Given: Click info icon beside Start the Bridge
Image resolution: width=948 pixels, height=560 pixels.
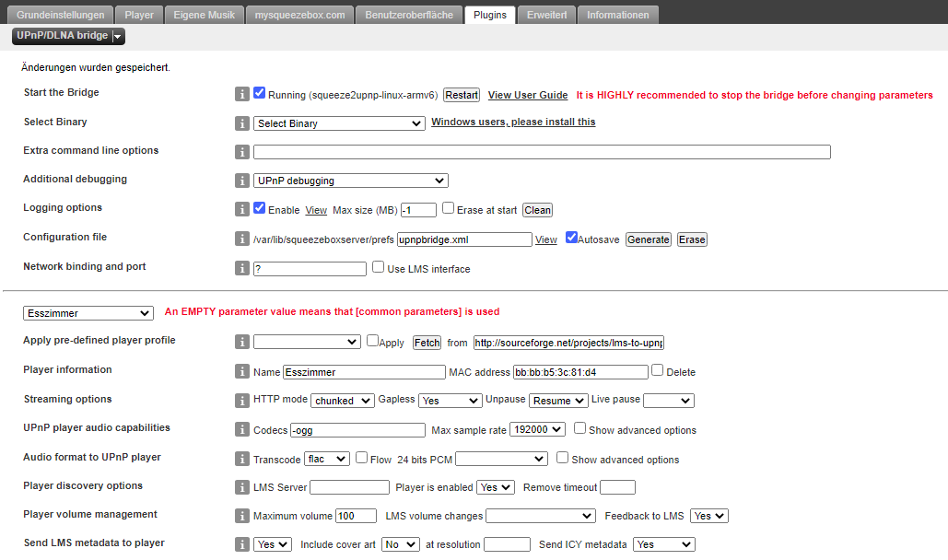Looking at the screenshot, I should coord(242,94).
